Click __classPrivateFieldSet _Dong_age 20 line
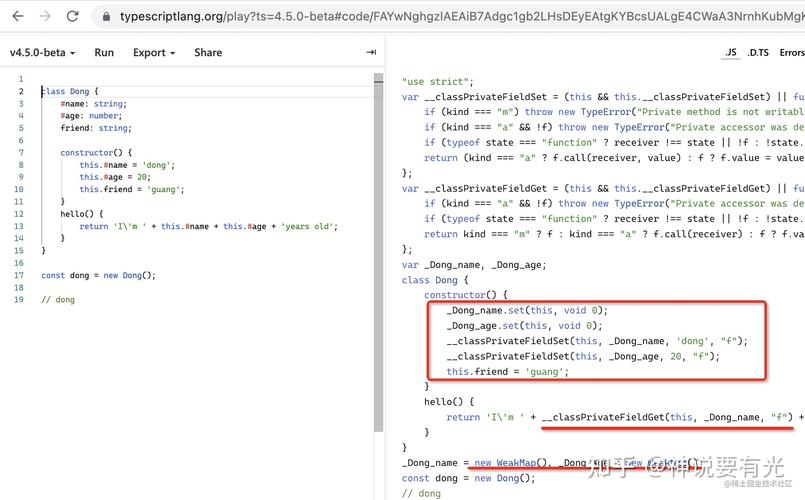Screen dimensions: 805x500 [x=583, y=357]
